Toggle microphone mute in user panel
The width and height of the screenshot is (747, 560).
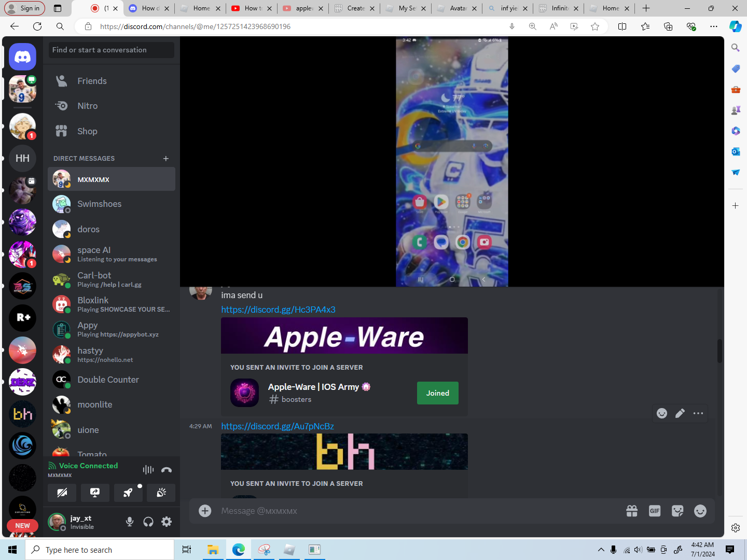(x=130, y=522)
